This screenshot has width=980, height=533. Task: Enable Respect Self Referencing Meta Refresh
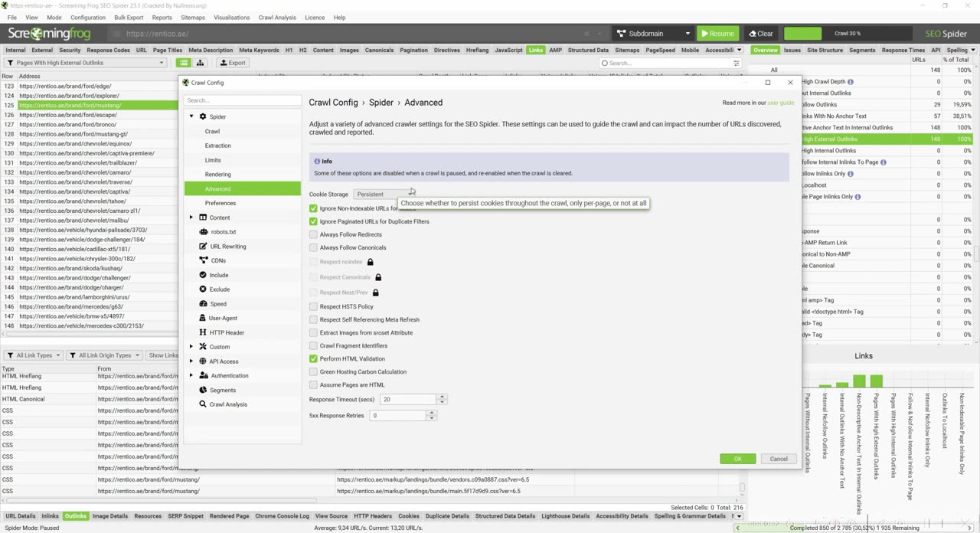[313, 319]
